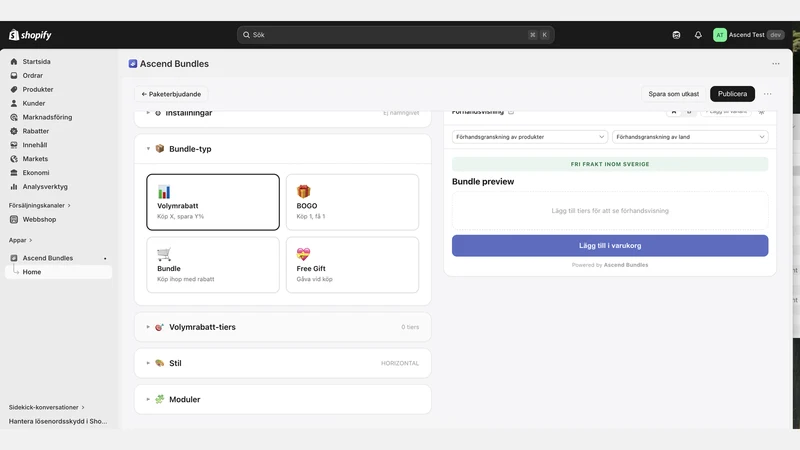This screenshot has height=450, width=800.
Task: Select the Volymrabatt bundle type
Action: click(213, 202)
